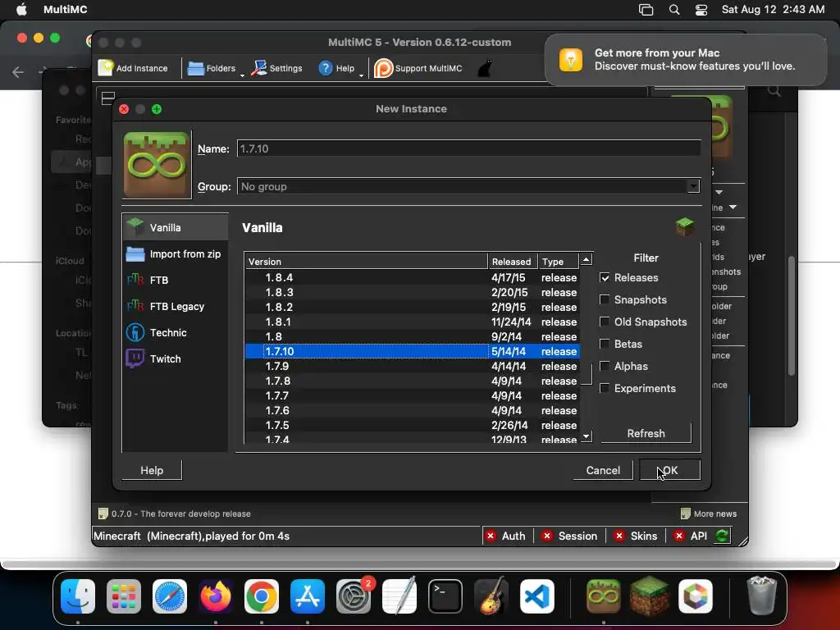Open Launchpad from the dock
This screenshot has height=630, width=840.
(124, 596)
